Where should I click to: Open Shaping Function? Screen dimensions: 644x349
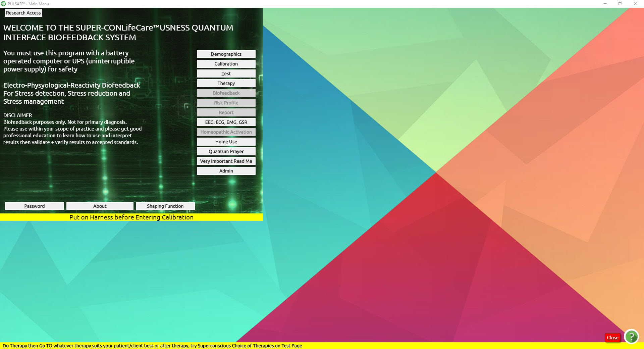tap(165, 206)
